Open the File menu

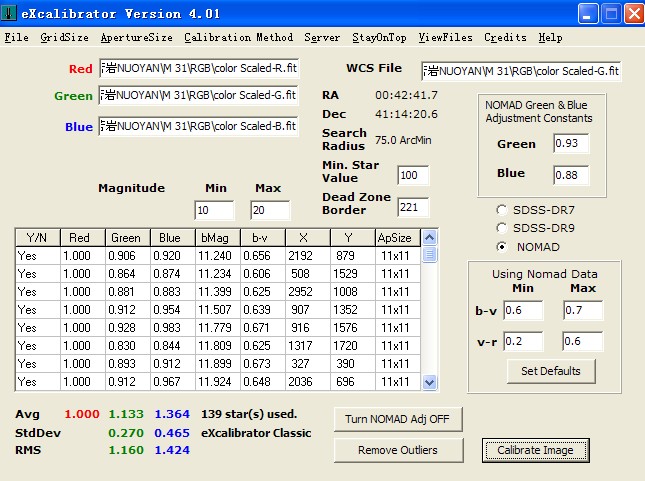pyautogui.click(x=16, y=37)
